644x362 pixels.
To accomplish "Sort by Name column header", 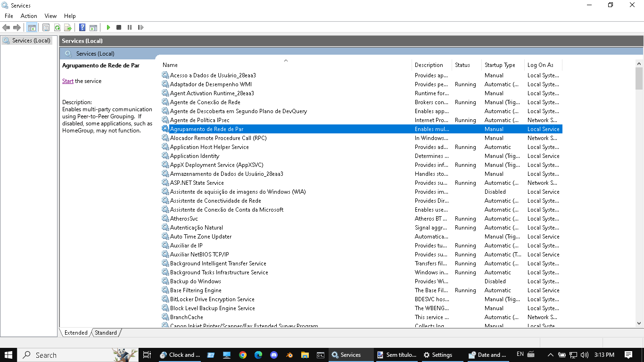I will pos(286,65).
